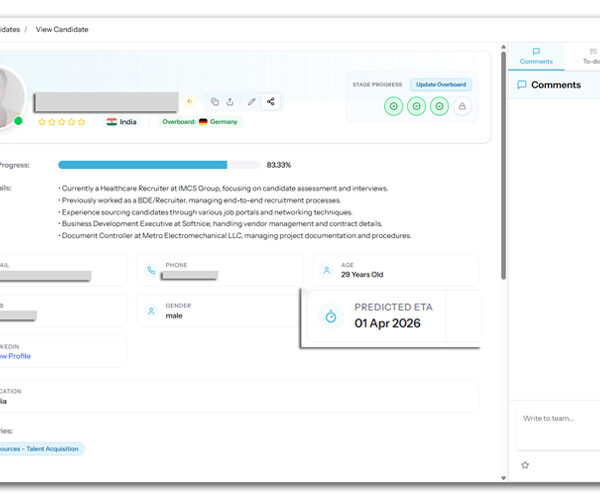Click the star icon below the comment box

click(525, 465)
